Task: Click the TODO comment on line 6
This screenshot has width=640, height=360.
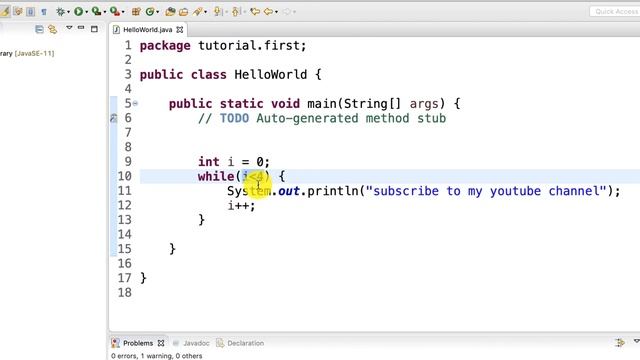Action: click(322, 118)
